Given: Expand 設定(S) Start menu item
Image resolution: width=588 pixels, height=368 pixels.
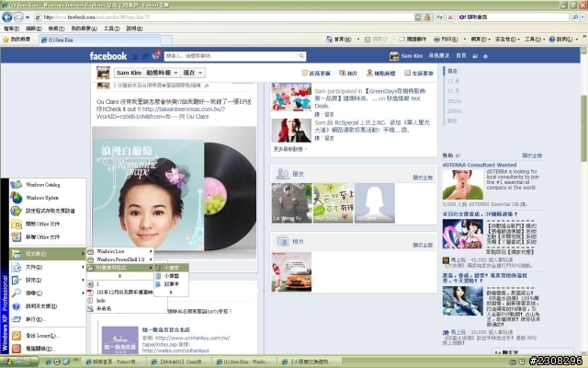Looking at the screenshot, I should point(48,280).
